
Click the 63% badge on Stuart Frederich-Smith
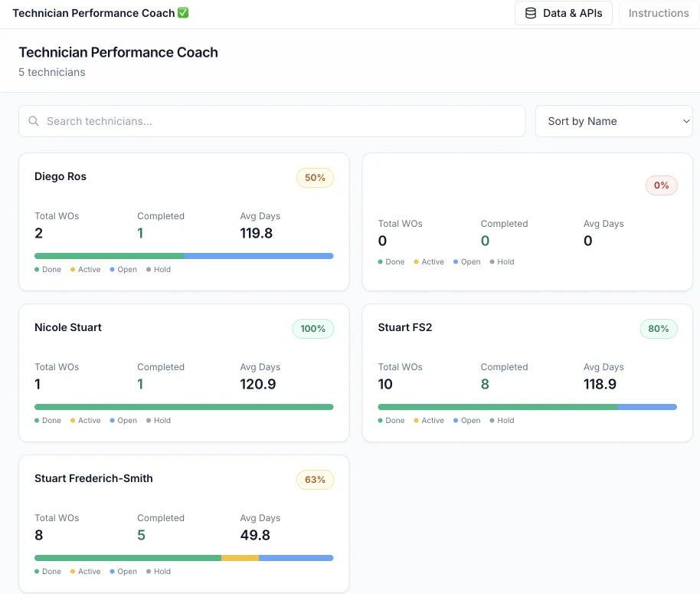(x=315, y=480)
